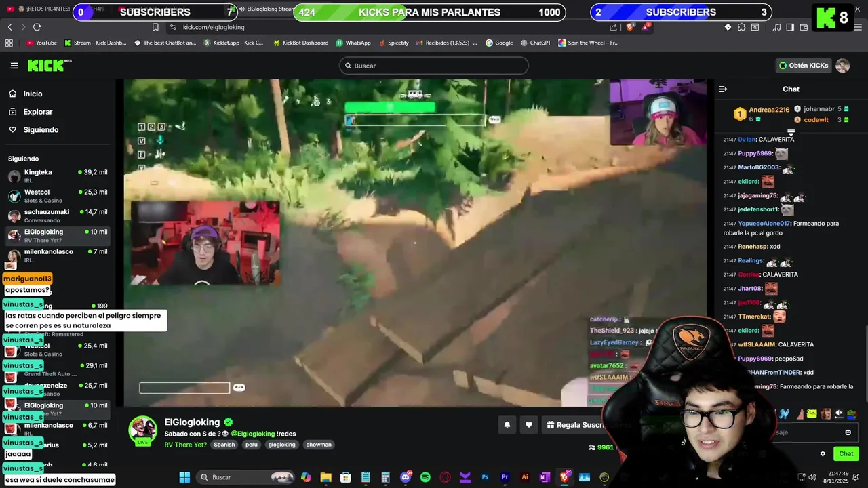
Task: Open Illustrator from the taskbar
Action: tap(524, 477)
